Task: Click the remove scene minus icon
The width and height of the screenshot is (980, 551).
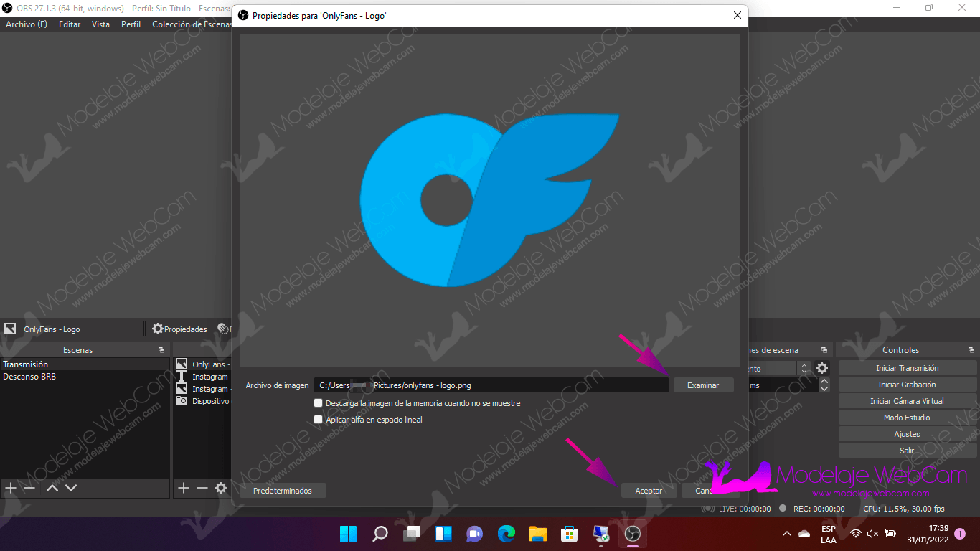Action: tap(29, 488)
